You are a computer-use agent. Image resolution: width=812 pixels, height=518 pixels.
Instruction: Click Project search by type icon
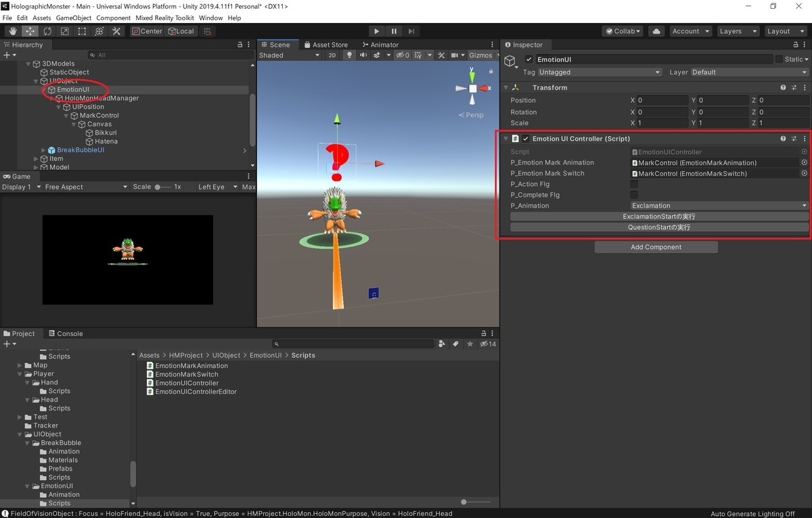(442, 344)
